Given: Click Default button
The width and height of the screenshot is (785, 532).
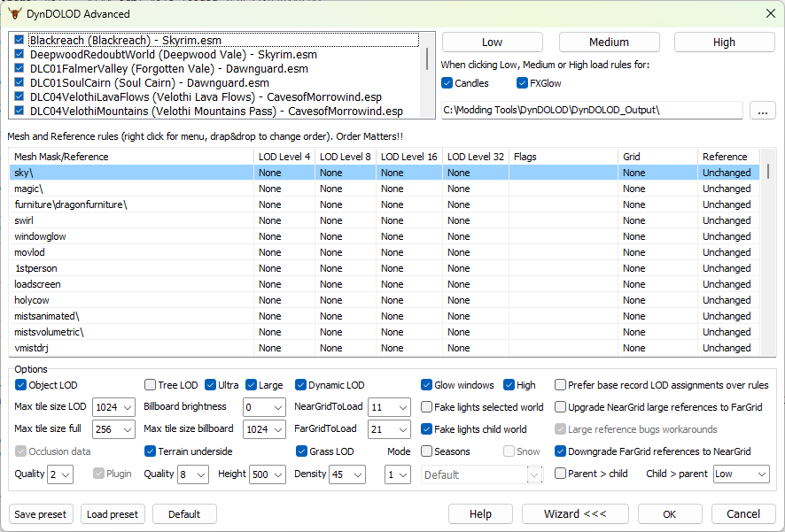Looking at the screenshot, I should point(184,514).
